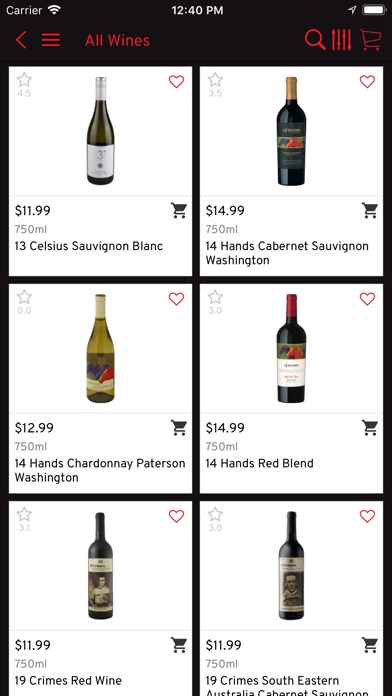This screenshot has height=696, width=392.
Task: Open shopping cart in header
Action: point(370,40)
